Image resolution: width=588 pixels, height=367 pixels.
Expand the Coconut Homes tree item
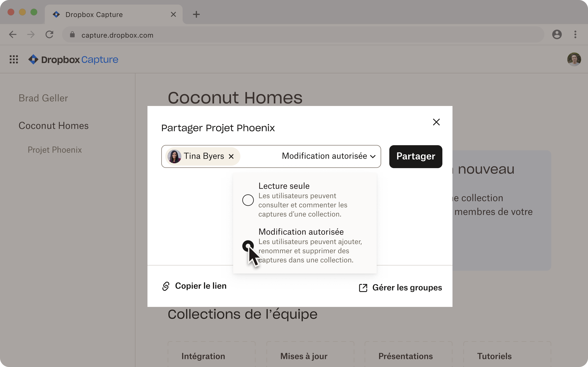point(54,125)
